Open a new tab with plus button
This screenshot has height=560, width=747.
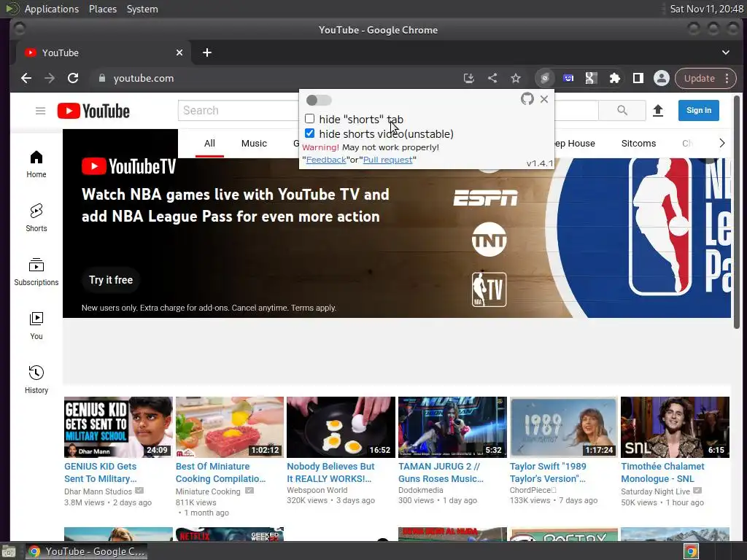point(206,52)
